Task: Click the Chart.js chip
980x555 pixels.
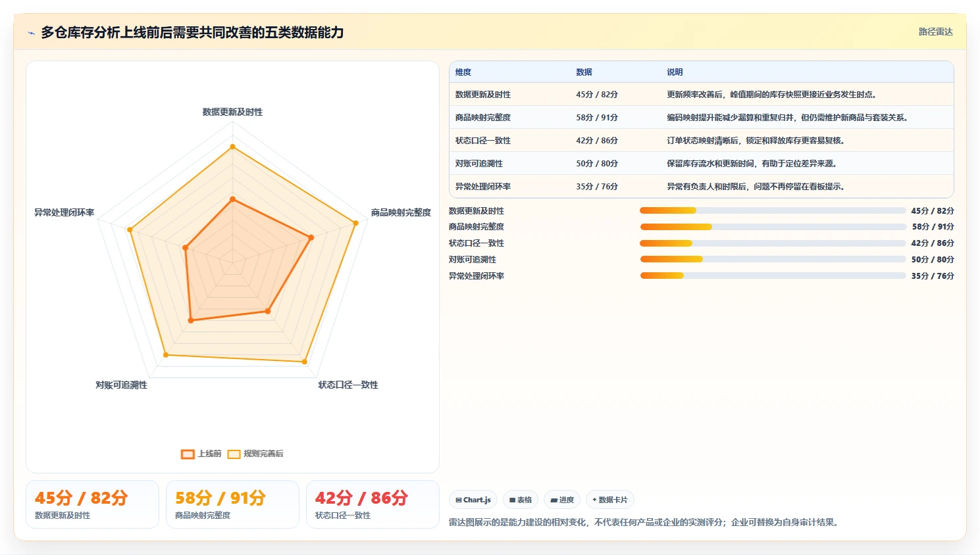Action: point(473,500)
